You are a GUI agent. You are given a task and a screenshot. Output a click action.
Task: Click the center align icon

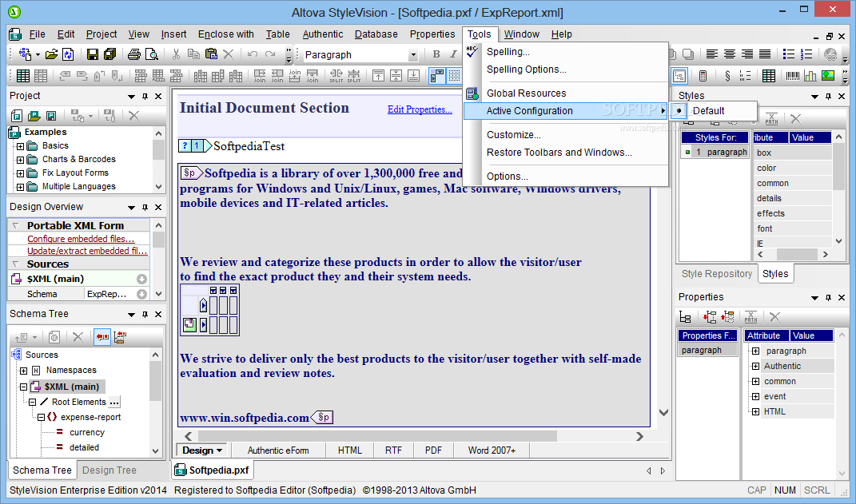730,54
